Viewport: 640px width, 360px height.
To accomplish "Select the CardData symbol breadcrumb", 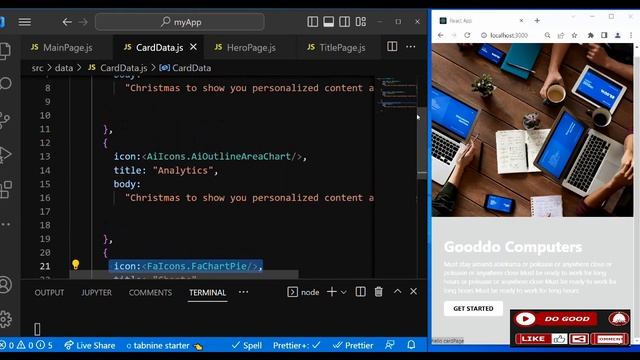I will click(185, 68).
